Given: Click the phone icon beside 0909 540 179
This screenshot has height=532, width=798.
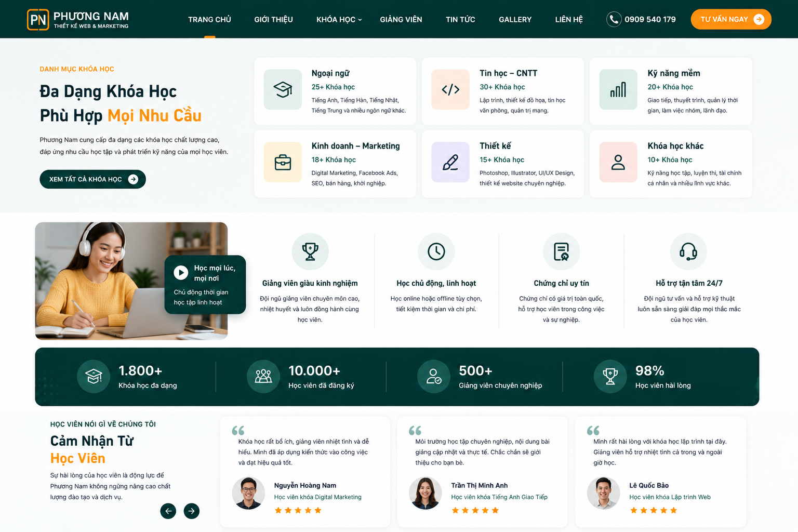Looking at the screenshot, I should click(x=614, y=19).
